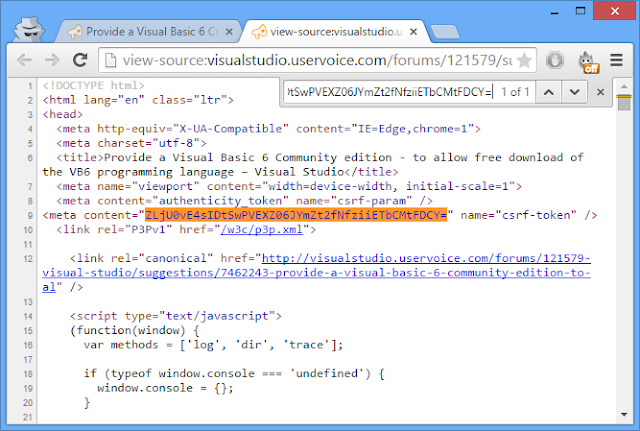
Task: Open the /w3c/p3p.xml link
Action: coord(262,230)
